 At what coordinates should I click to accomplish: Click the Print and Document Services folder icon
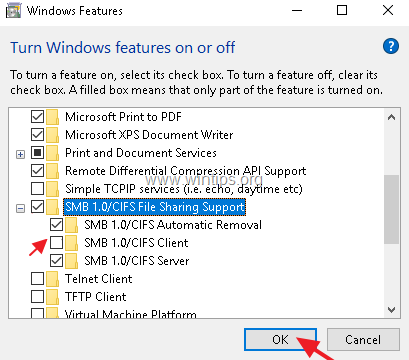pos(52,153)
